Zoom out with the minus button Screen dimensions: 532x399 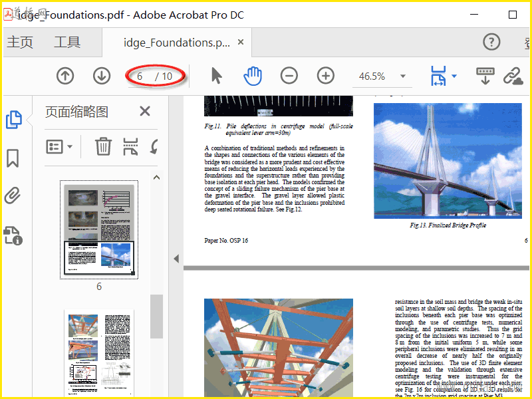(289, 76)
